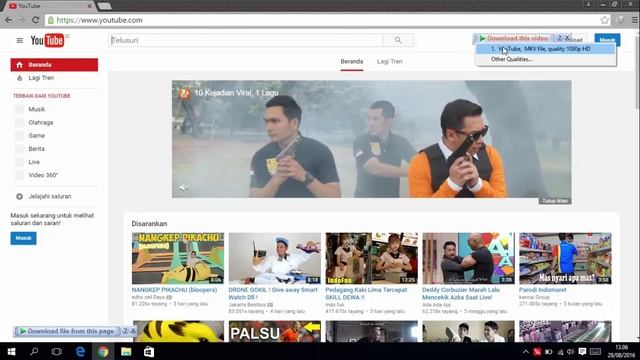Close the Download file from this page bar

133,331
